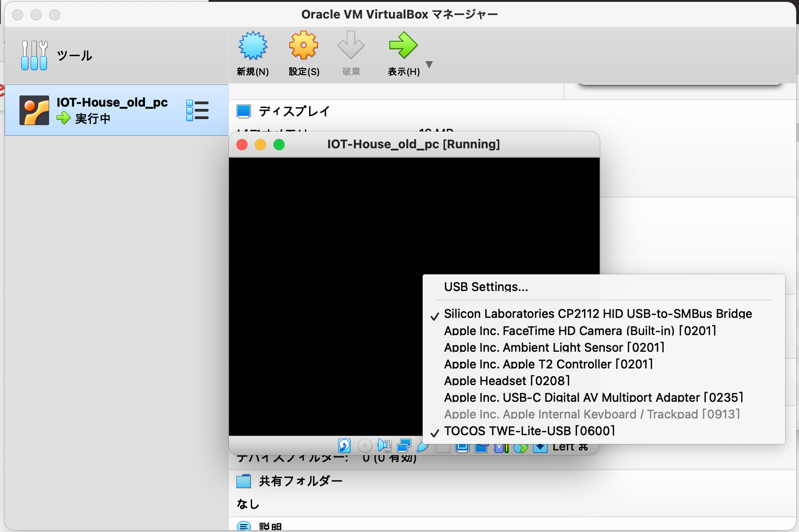
Task: Click the hard disk status bar icon
Action: tap(344, 446)
